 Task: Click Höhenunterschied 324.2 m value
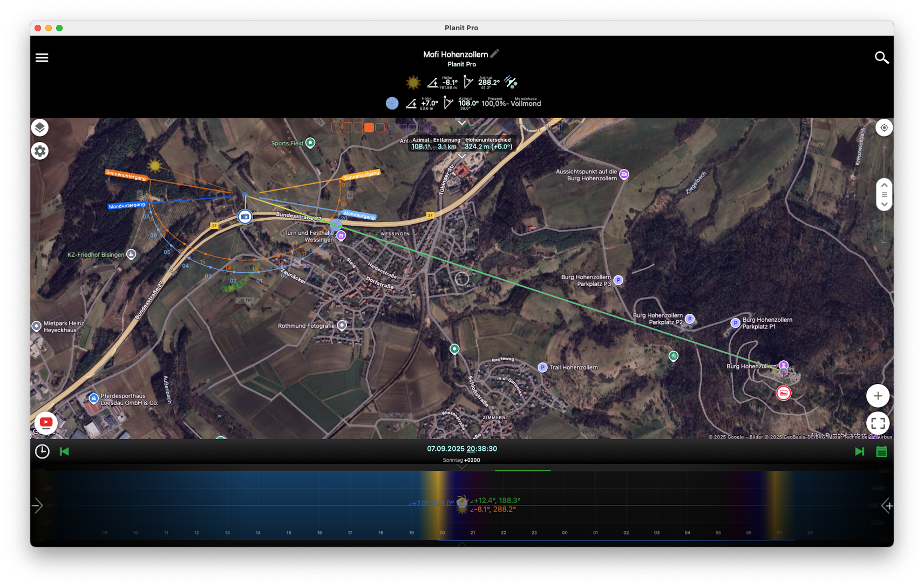(488, 146)
